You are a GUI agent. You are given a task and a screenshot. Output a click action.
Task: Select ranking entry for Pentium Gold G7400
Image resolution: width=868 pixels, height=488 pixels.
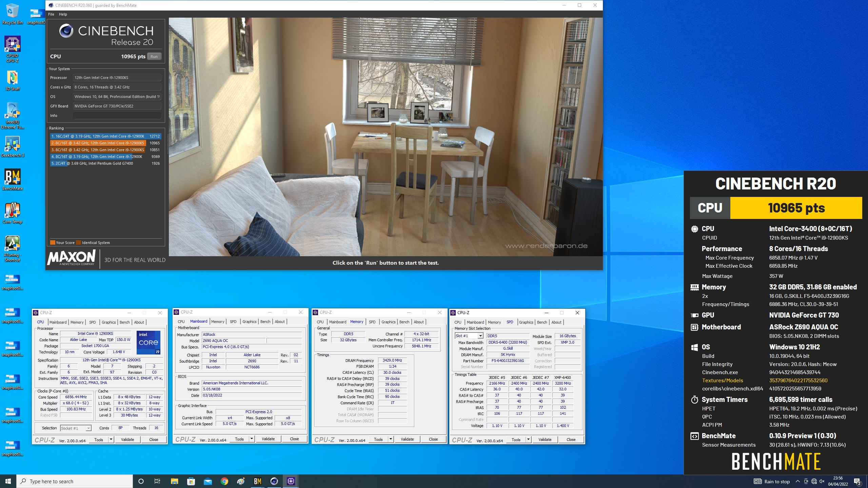pos(105,163)
